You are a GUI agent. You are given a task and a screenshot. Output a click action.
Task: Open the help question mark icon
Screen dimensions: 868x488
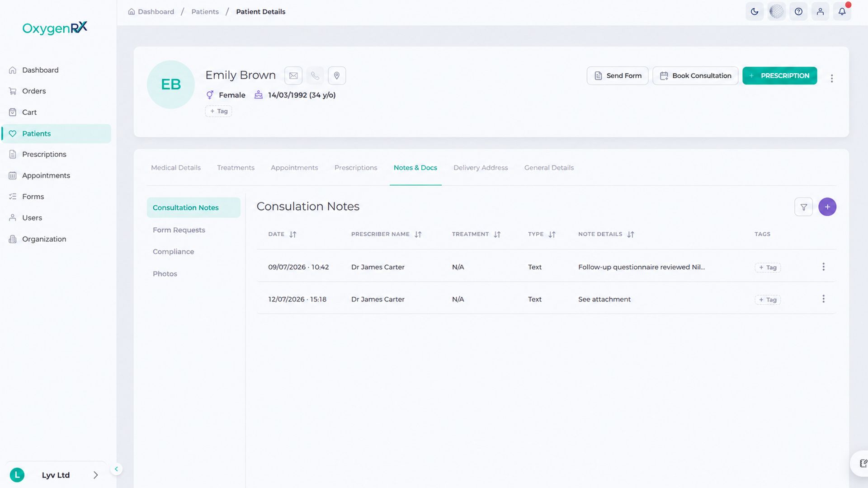coord(798,12)
